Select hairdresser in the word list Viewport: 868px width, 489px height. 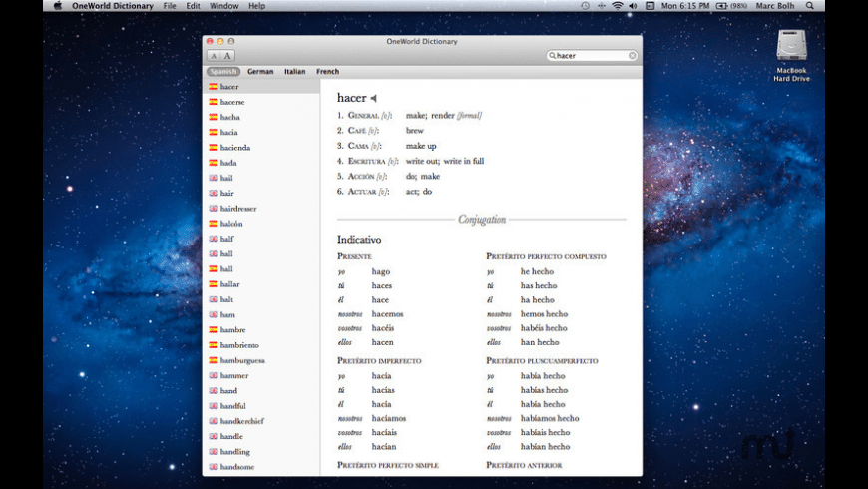pyautogui.click(x=238, y=209)
